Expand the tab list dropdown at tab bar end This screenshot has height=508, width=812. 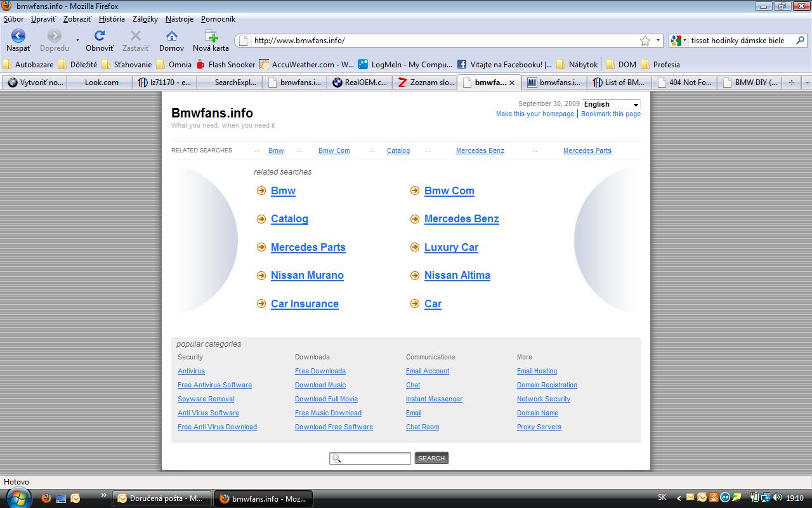pyautogui.click(x=806, y=83)
